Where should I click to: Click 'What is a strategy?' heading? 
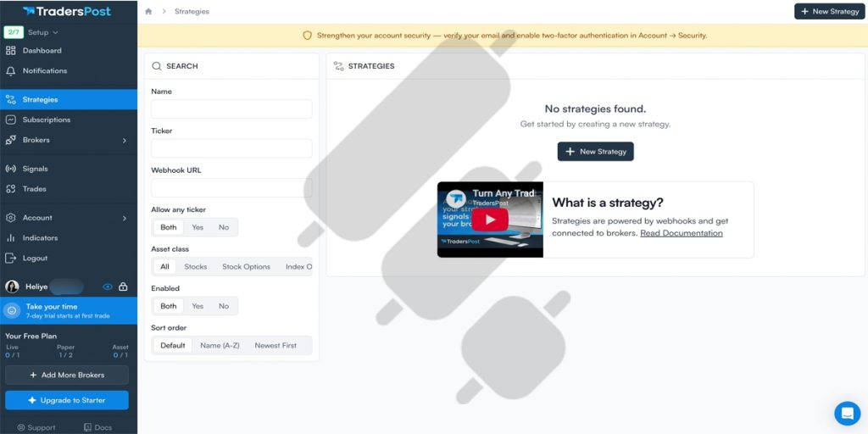click(x=608, y=203)
